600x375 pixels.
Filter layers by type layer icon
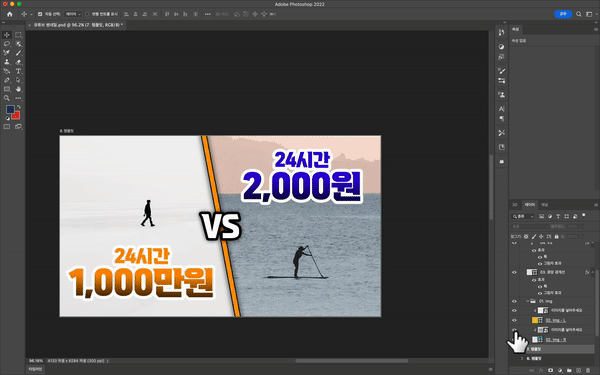pos(558,216)
